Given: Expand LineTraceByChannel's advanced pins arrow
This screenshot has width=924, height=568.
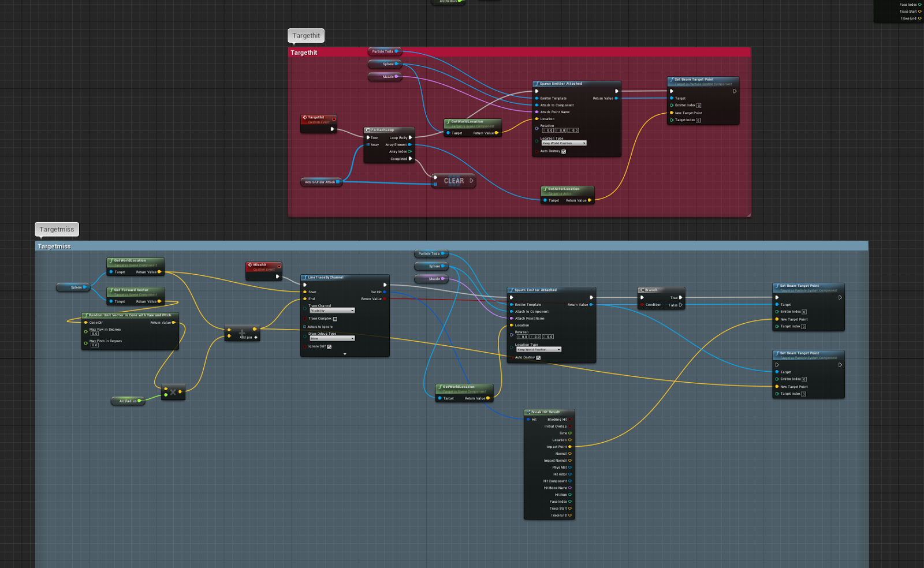Looking at the screenshot, I should tap(345, 354).
